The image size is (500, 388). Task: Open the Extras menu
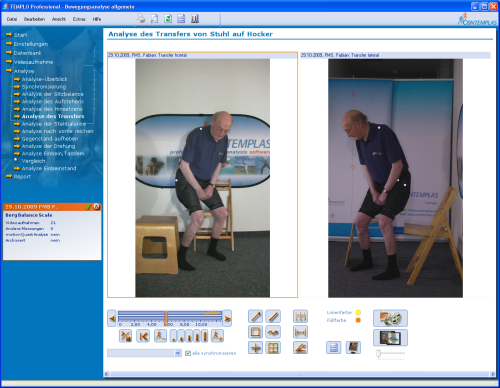coord(79,19)
